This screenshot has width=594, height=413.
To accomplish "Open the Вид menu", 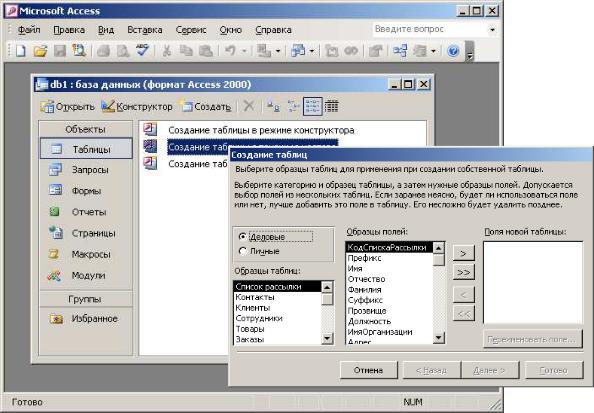I will (106, 30).
